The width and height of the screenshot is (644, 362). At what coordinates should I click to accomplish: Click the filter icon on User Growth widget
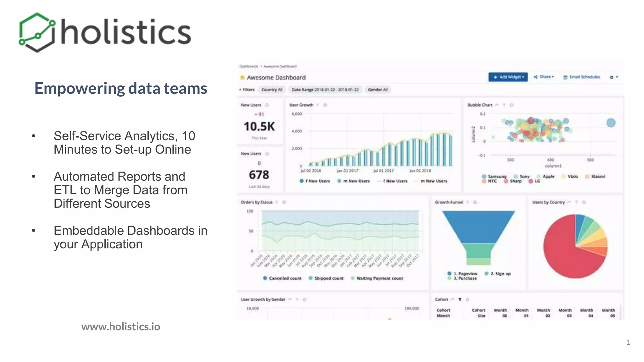click(x=318, y=105)
